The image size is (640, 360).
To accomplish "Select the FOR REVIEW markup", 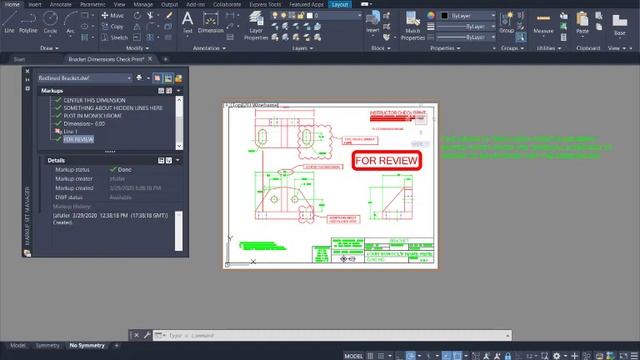I will point(79,140).
